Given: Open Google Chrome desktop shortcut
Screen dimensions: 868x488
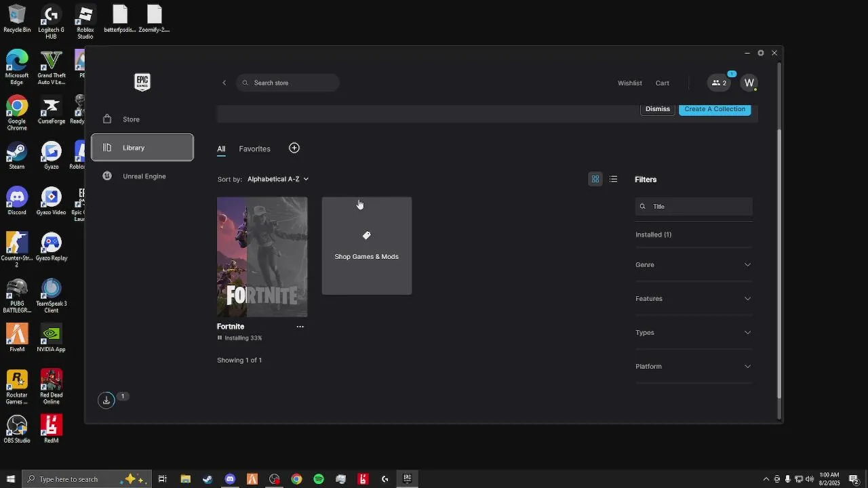Looking at the screenshot, I should (x=17, y=113).
